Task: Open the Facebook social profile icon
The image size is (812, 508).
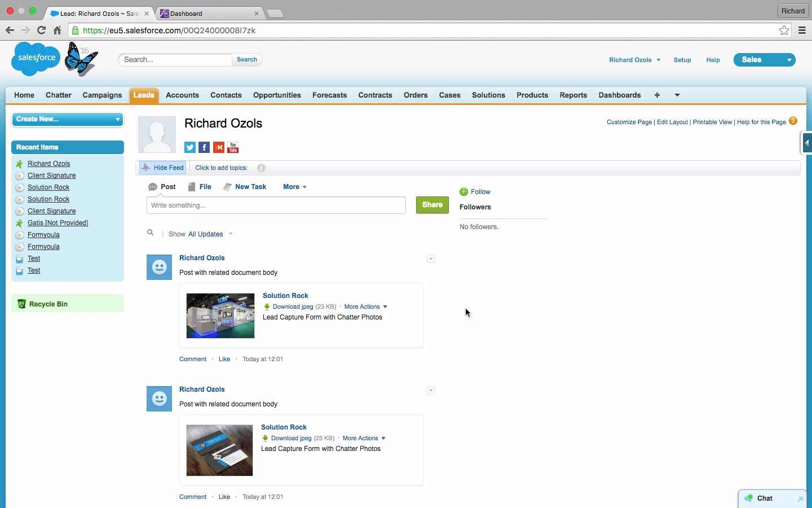Action: 204,147
